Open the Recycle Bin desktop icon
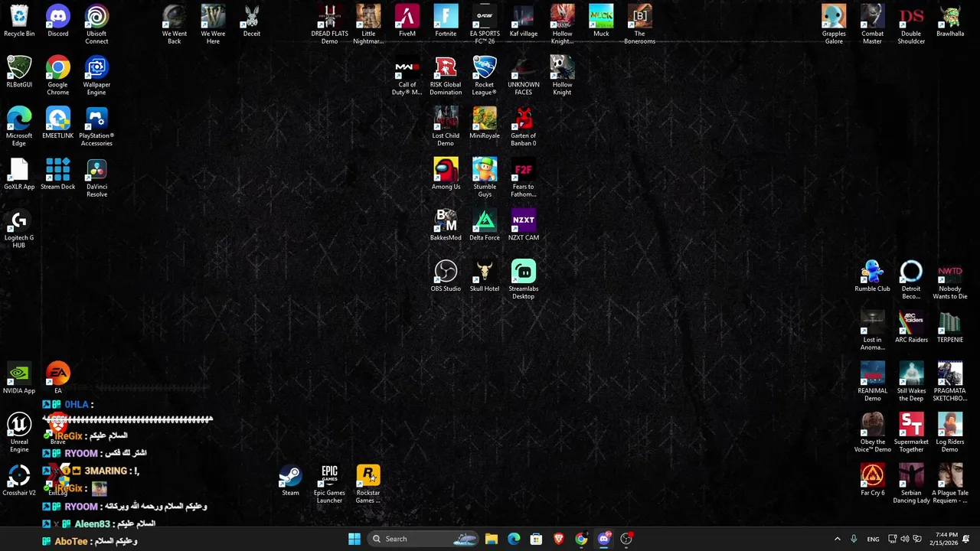The width and height of the screenshot is (980, 551). 19,21
